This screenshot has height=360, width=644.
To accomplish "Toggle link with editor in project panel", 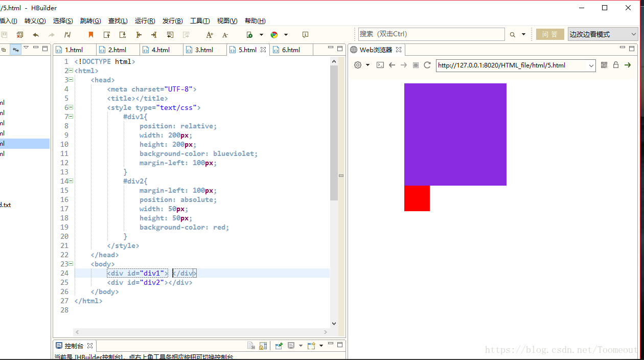I will [15, 50].
